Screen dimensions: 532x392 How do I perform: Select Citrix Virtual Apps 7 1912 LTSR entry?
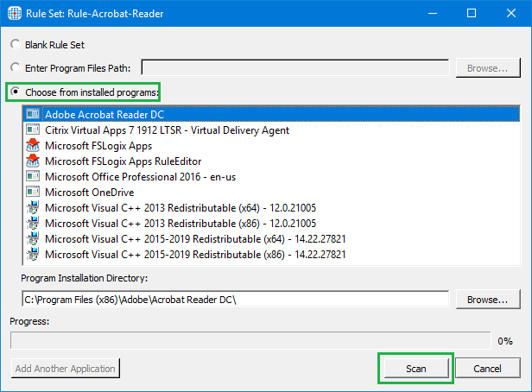click(x=271, y=130)
